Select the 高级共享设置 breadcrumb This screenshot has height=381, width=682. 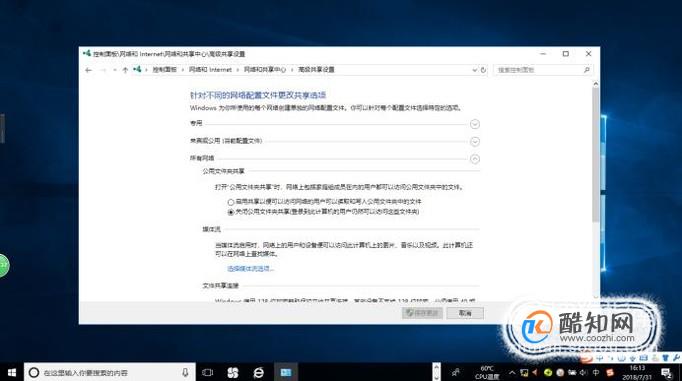point(316,70)
